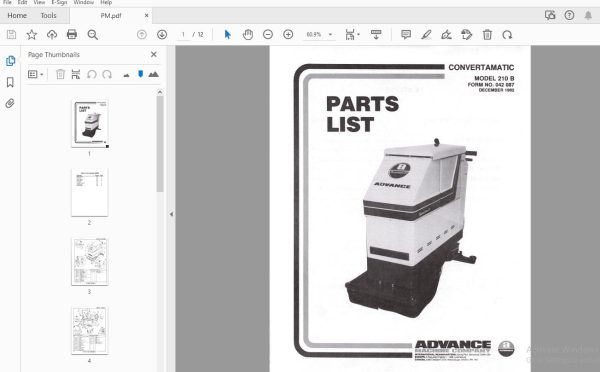Open the share with others icon
The height and width of the screenshot is (372, 600).
[x=550, y=15]
